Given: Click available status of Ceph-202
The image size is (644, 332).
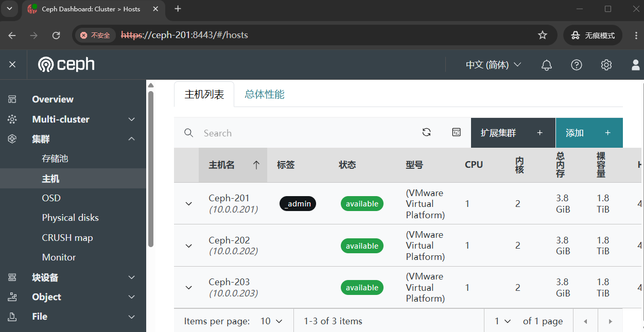Looking at the screenshot, I should pos(362,246).
